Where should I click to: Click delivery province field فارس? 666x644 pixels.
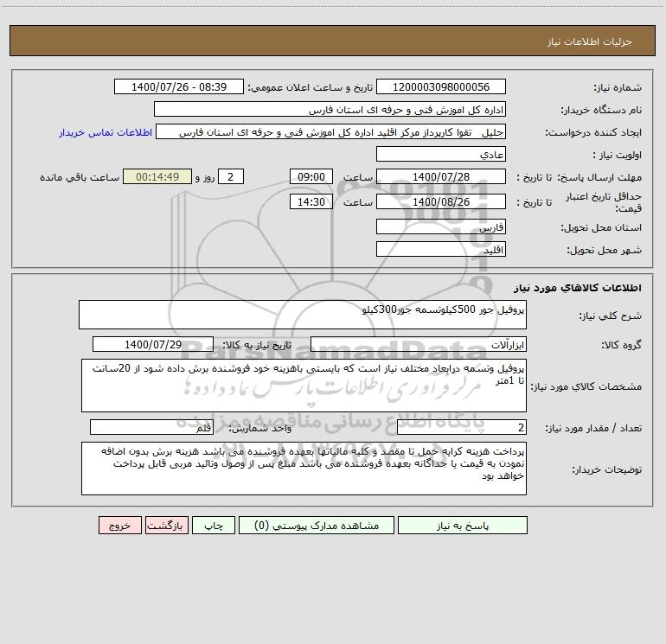[441, 226]
